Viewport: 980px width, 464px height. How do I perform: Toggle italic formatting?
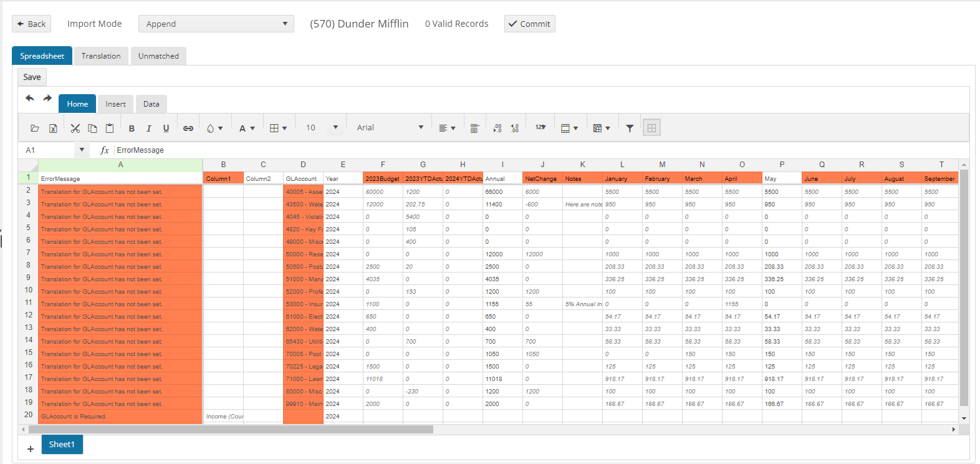click(148, 128)
